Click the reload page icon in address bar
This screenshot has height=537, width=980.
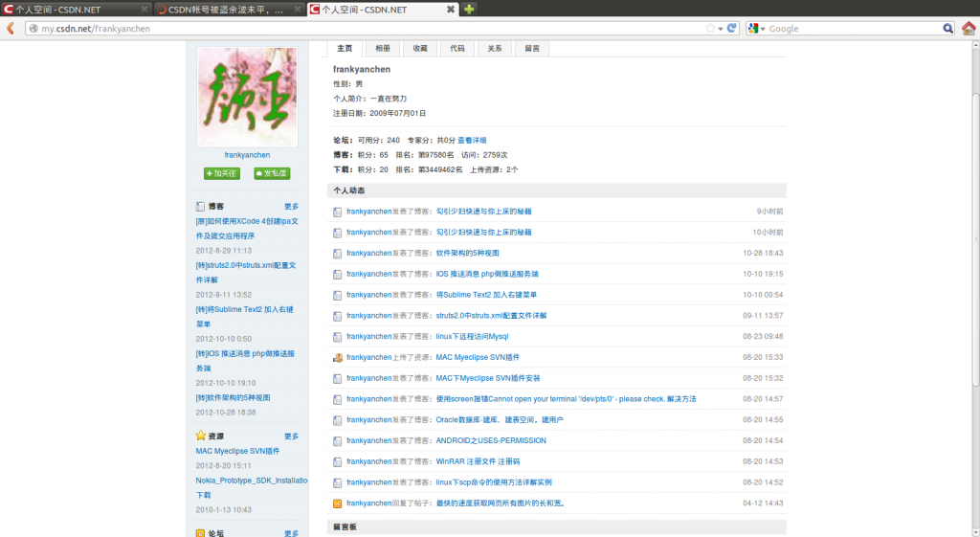click(731, 28)
